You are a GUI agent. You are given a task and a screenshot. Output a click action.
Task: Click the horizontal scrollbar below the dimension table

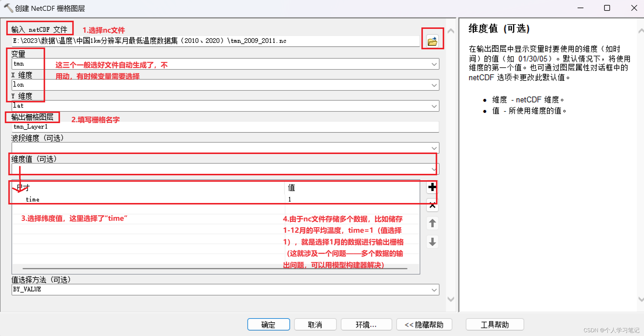click(204, 267)
